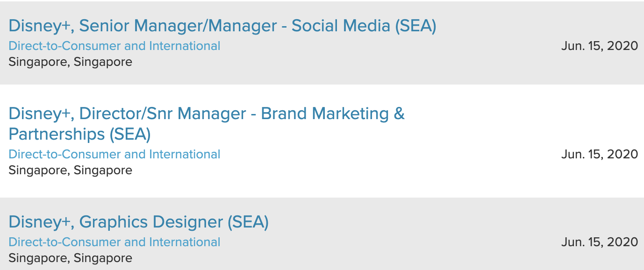Click Direct-to-Consumer and International under Social Media job
This screenshot has width=644, height=270.
click(114, 46)
